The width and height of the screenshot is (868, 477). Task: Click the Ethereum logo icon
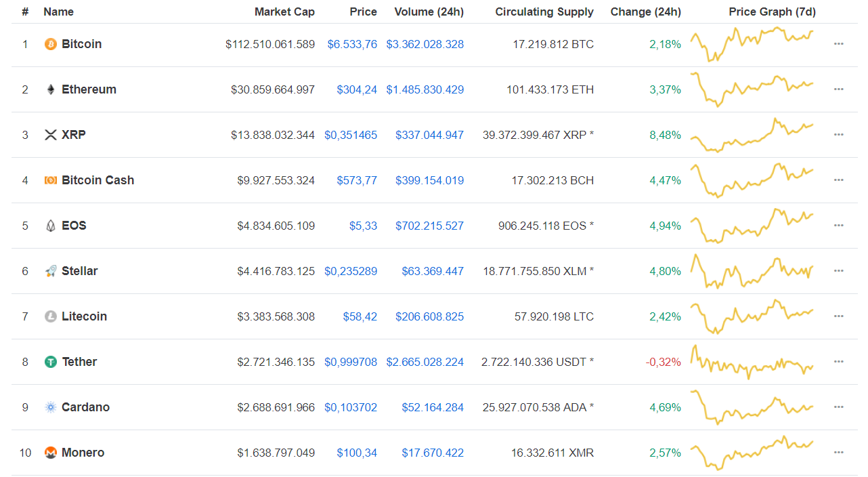coord(49,89)
